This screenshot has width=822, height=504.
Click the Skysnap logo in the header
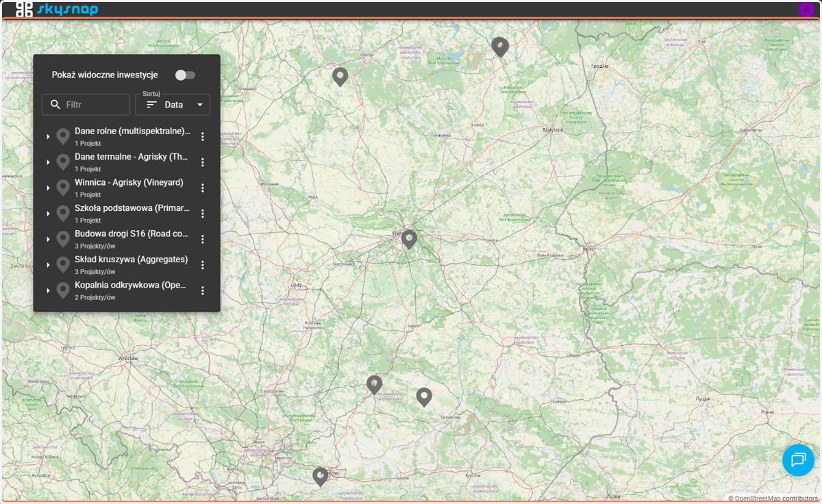click(x=57, y=9)
